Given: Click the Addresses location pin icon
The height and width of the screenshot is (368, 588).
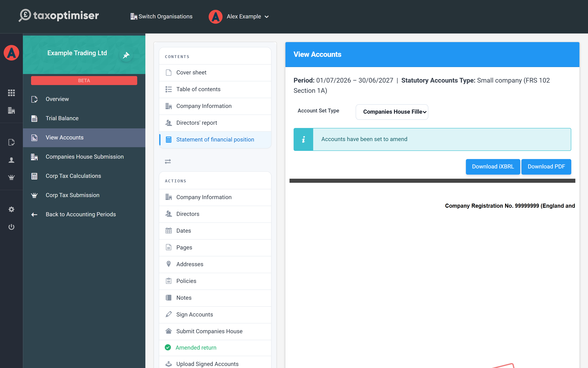Looking at the screenshot, I should [169, 264].
